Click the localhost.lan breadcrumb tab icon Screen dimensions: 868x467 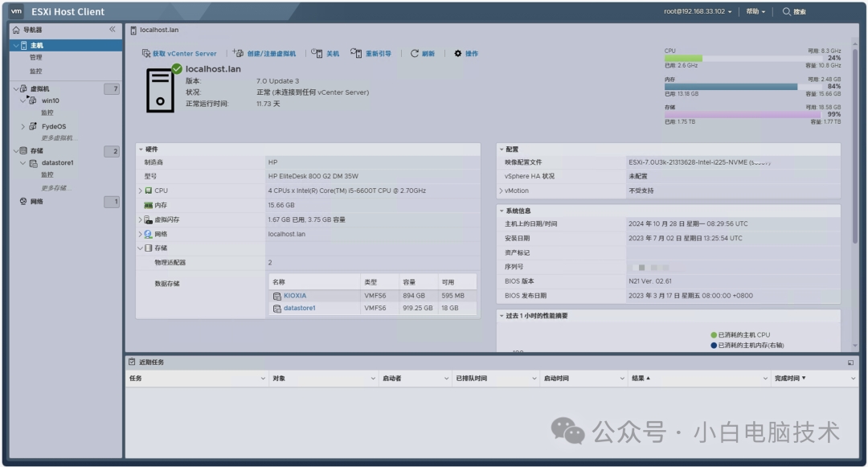pyautogui.click(x=133, y=31)
